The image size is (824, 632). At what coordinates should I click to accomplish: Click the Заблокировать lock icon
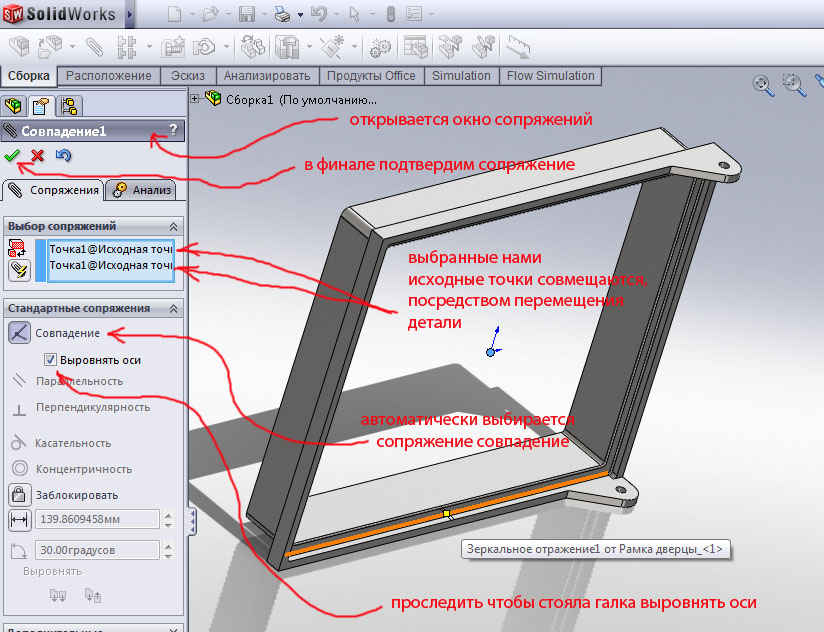click(19, 494)
